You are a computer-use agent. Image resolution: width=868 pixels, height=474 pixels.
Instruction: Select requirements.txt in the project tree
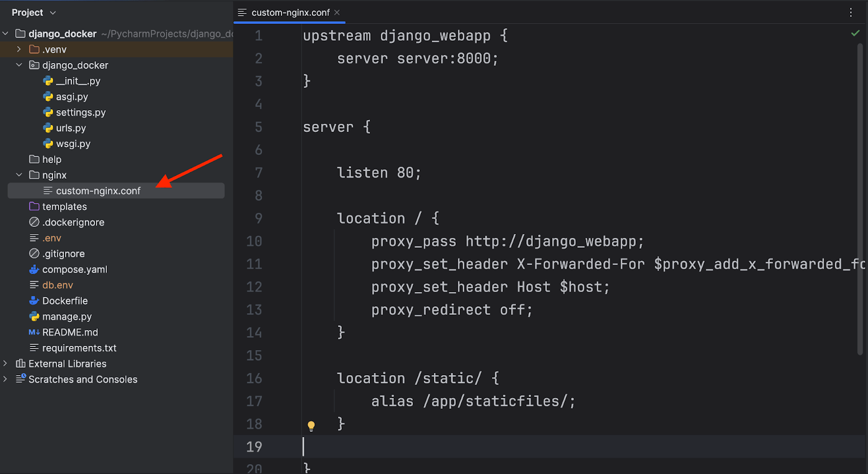[79, 348]
